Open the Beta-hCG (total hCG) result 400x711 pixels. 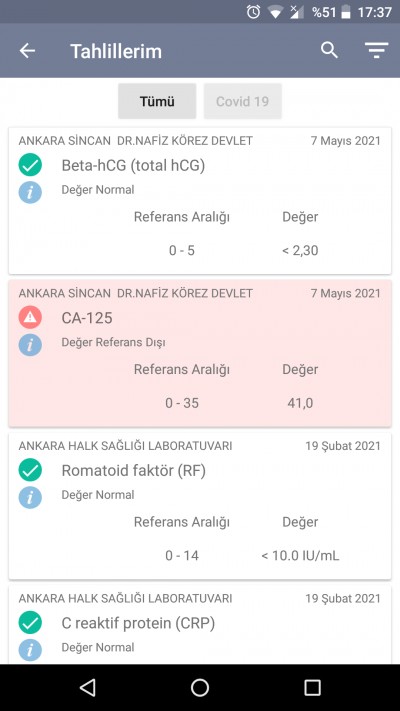click(133, 166)
